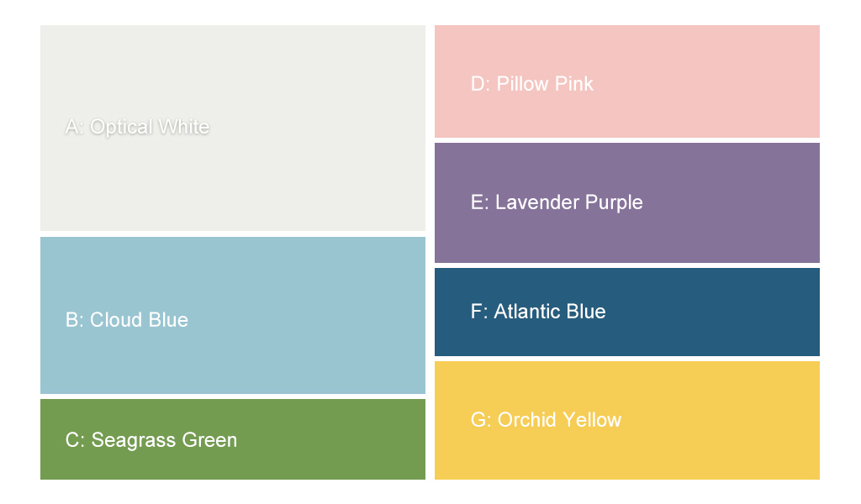Select the letter G in the yellow swatch
This screenshot has width=861, height=504.
pyautogui.click(x=478, y=420)
